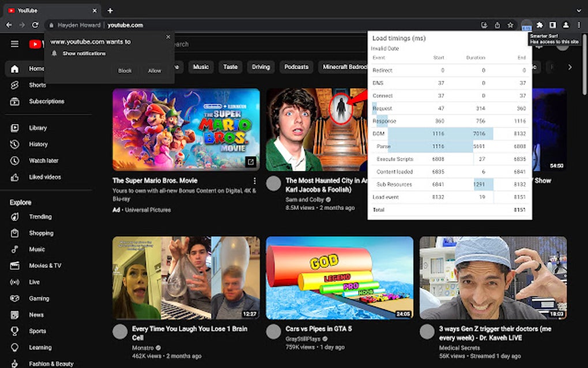Click the Chrome extensions puzzle icon
Image resolution: width=588 pixels, height=368 pixels.
(x=539, y=25)
